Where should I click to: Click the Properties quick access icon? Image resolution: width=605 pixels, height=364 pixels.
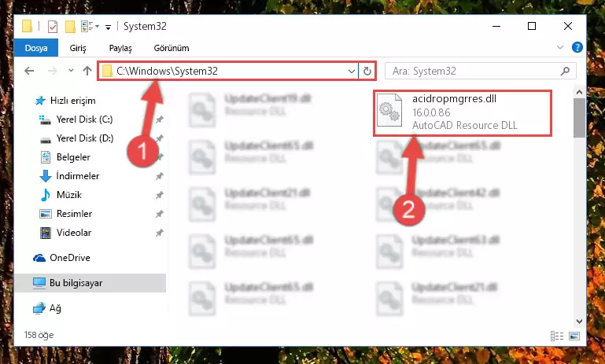[x=53, y=27]
